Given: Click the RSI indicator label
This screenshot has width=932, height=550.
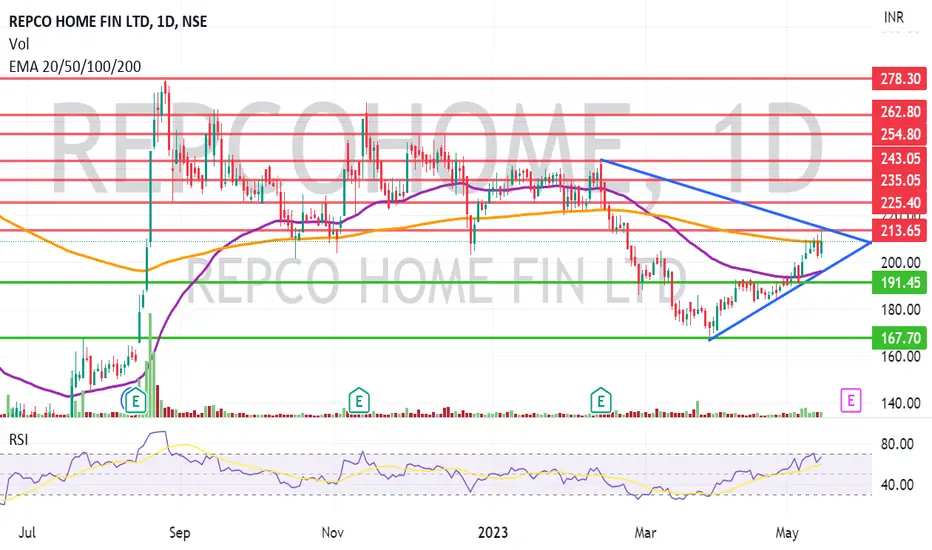Looking at the screenshot, I should pos(18,439).
